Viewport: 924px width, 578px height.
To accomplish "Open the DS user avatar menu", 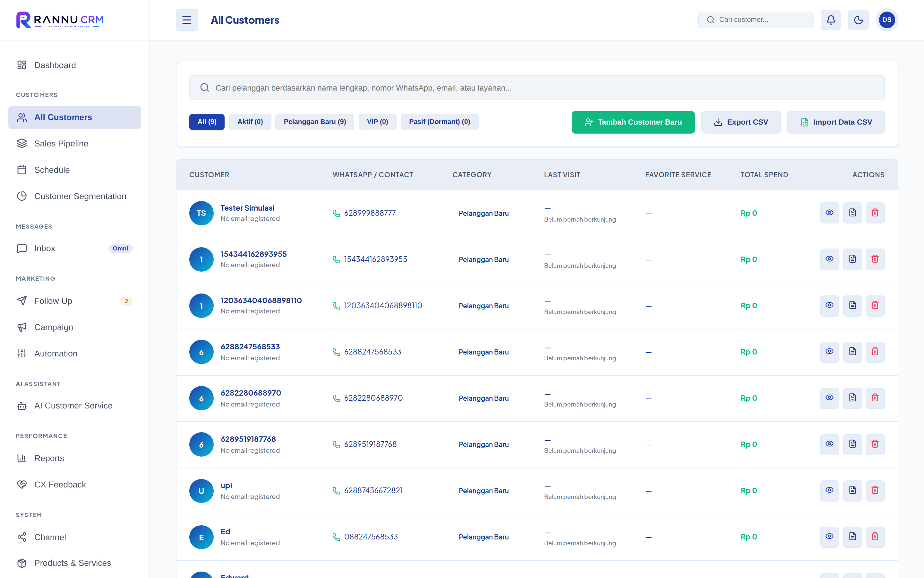I will pos(886,20).
